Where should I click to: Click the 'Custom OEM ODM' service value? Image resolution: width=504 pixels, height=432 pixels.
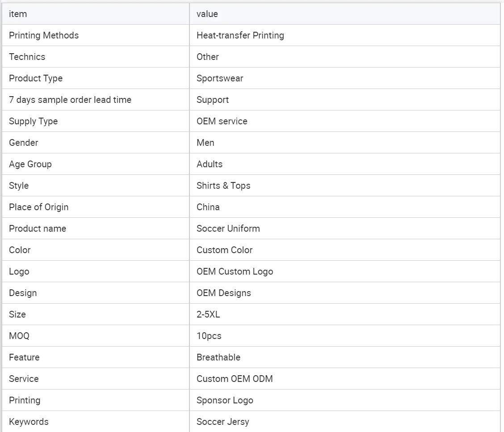click(x=235, y=379)
